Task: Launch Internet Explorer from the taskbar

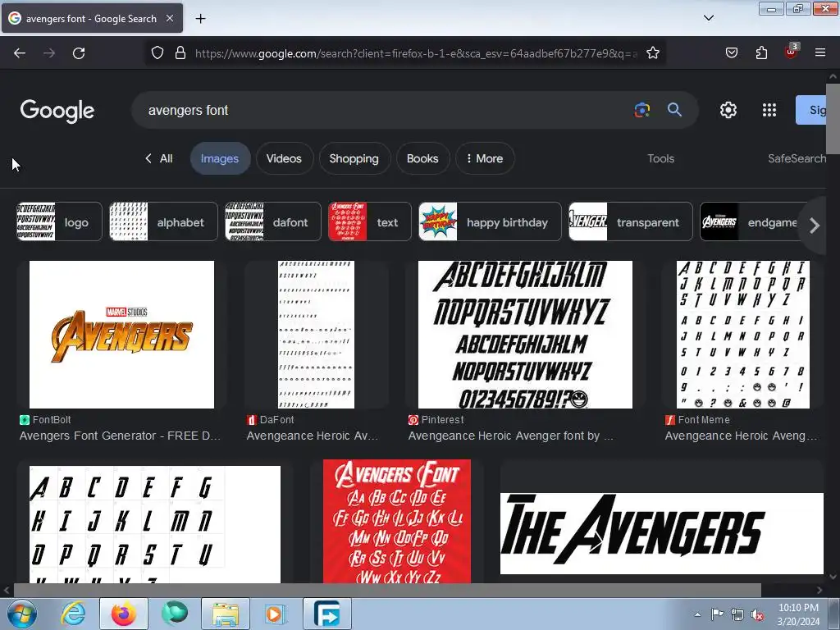Action: (73, 614)
